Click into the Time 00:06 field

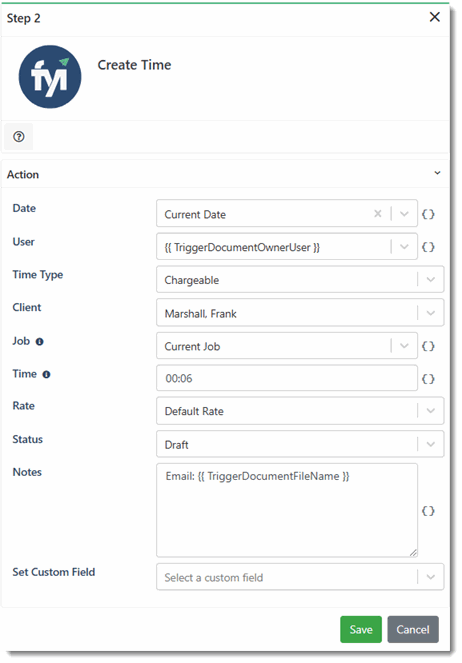pos(287,378)
